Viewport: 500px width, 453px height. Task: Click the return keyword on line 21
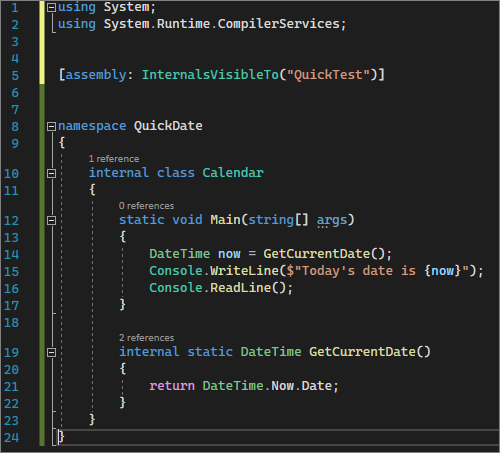(x=172, y=386)
